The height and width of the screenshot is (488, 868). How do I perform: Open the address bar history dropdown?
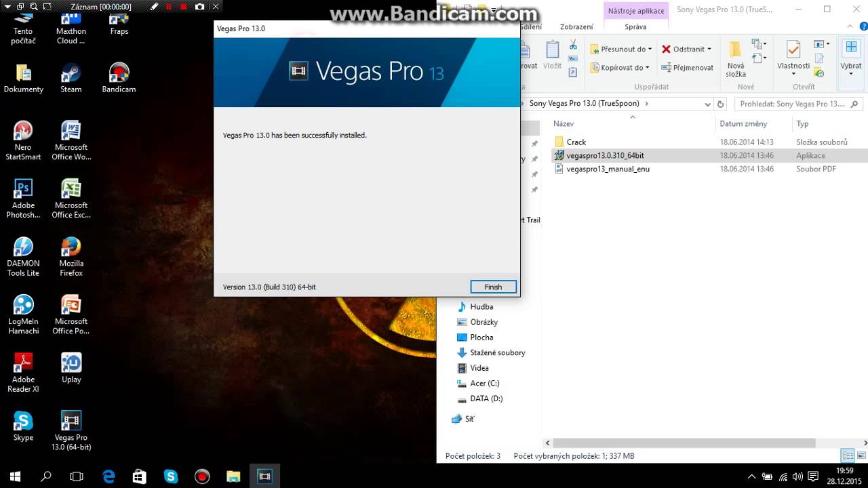(x=707, y=104)
